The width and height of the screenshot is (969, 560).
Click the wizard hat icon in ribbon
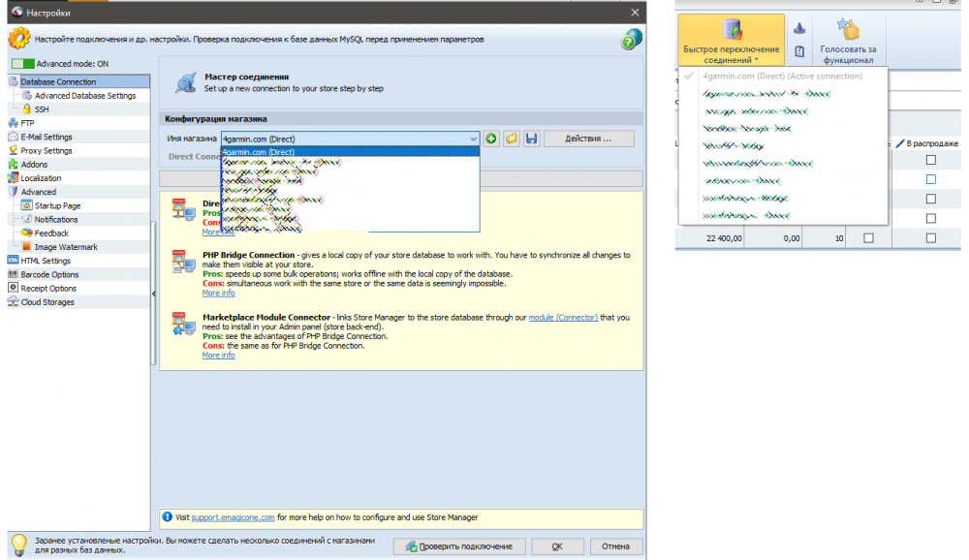tap(799, 29)
